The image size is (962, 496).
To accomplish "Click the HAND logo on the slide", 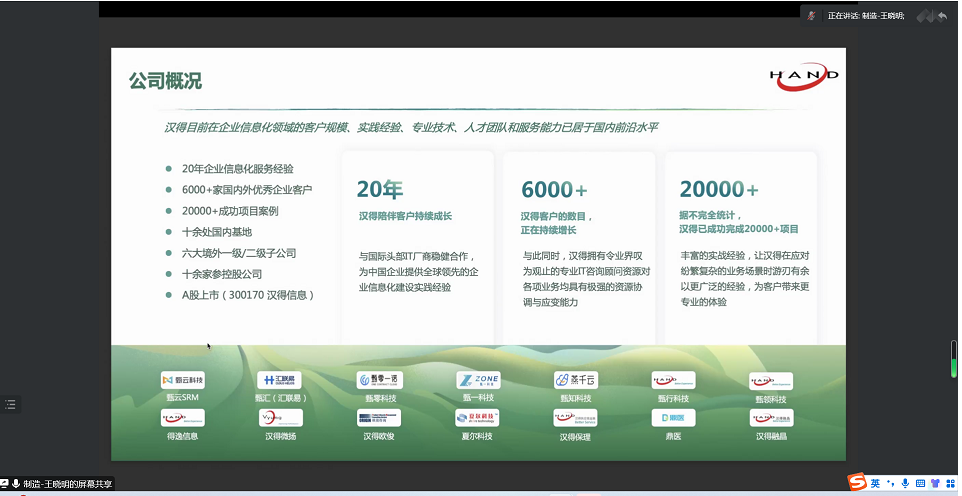I will pyautogui.click(x=804, y=75).
